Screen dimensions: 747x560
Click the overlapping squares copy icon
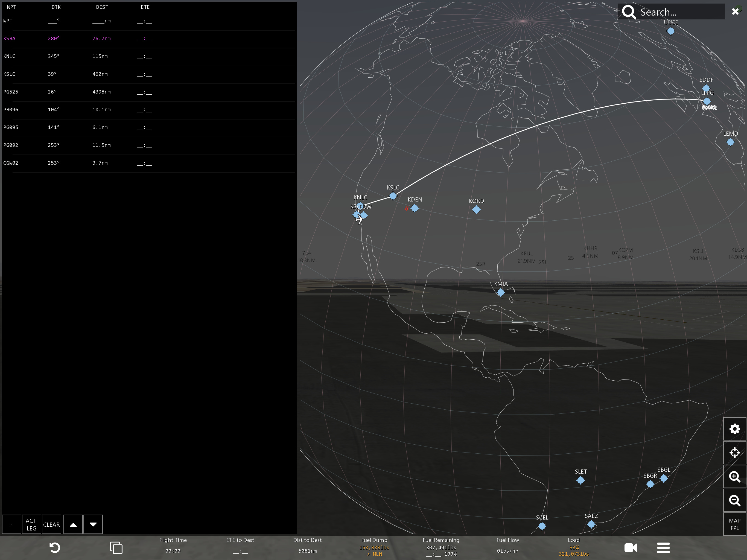(x=116, y=547)
